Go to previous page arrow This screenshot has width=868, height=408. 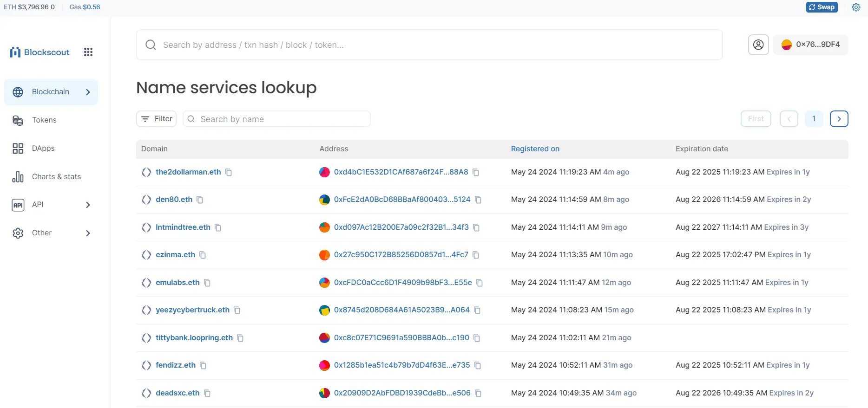click(x=789, y=119)
